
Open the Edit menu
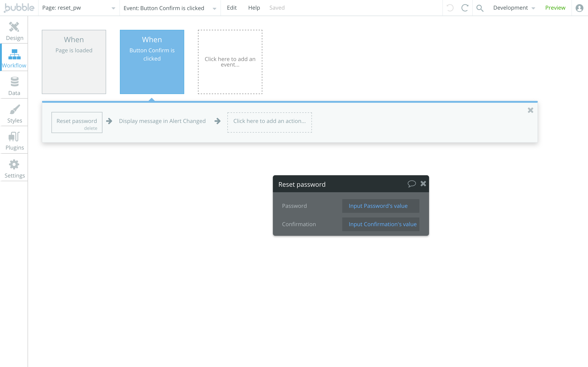point(232,8)
